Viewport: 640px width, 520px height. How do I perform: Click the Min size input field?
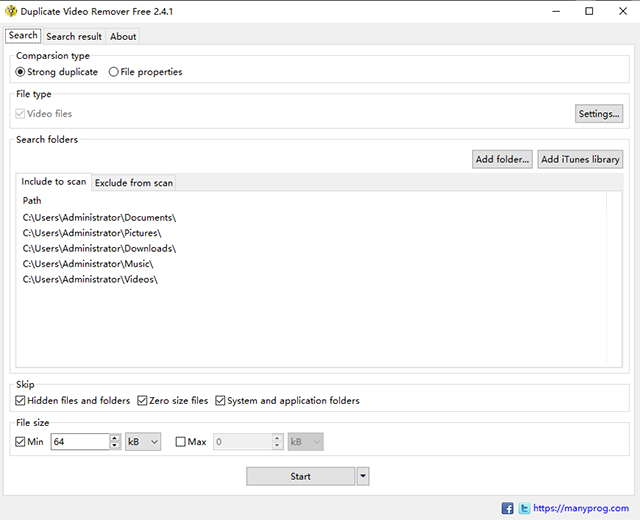pos(80,442)
